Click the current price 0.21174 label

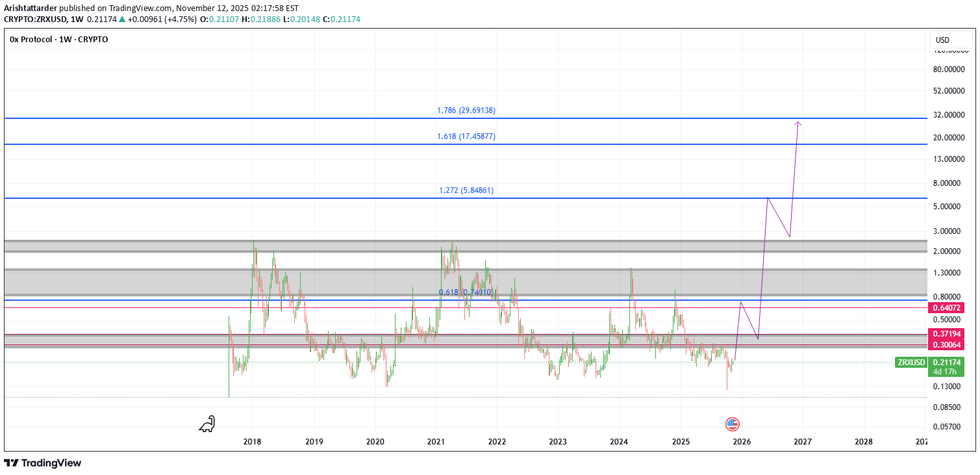pyautogui.click(x=947, y=362)
